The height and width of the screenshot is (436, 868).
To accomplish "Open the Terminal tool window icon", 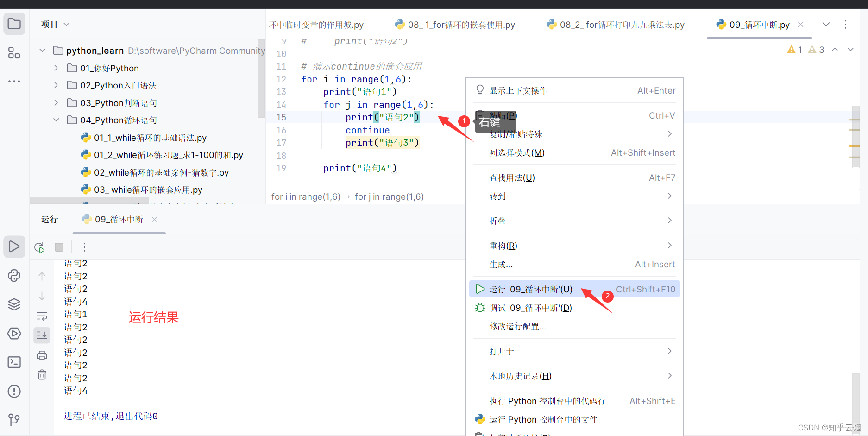I will (14, 362).
